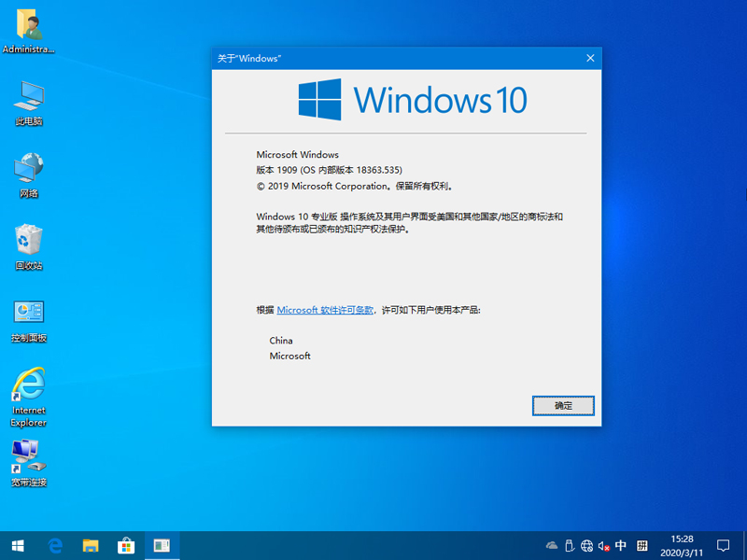Open the network globe tray icon

tap(587, 546)
